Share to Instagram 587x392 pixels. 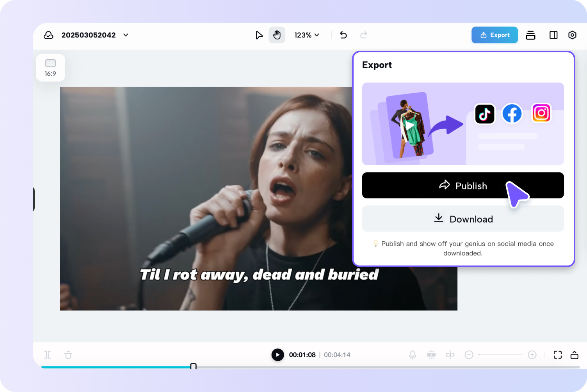541,113
